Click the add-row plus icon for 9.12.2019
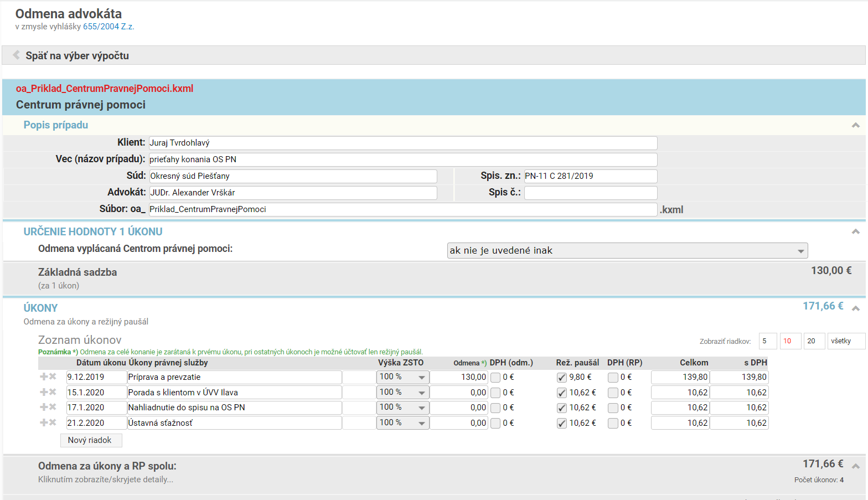Screen dimensions: 868x500 pos(44,377)
